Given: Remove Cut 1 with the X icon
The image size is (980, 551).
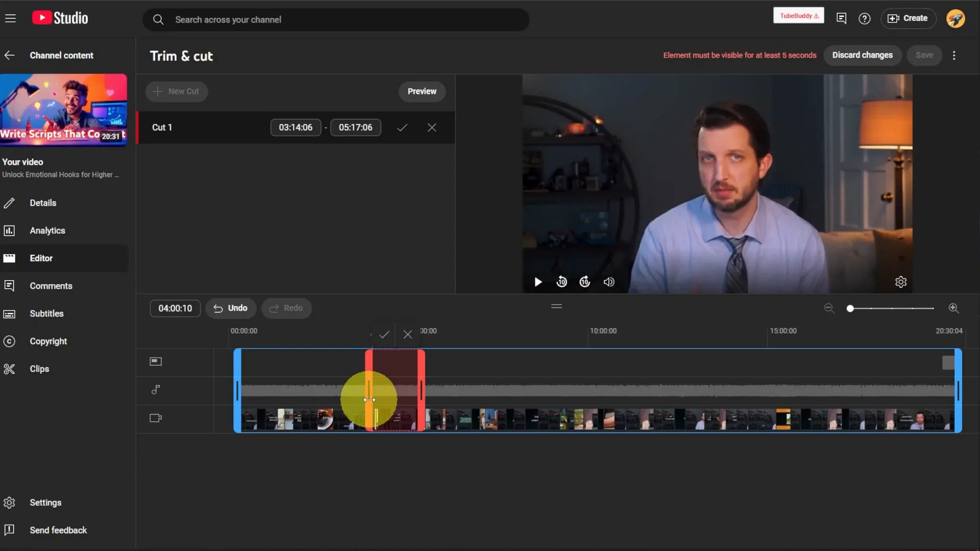Looking at the screenshot, I should point(432,128).
